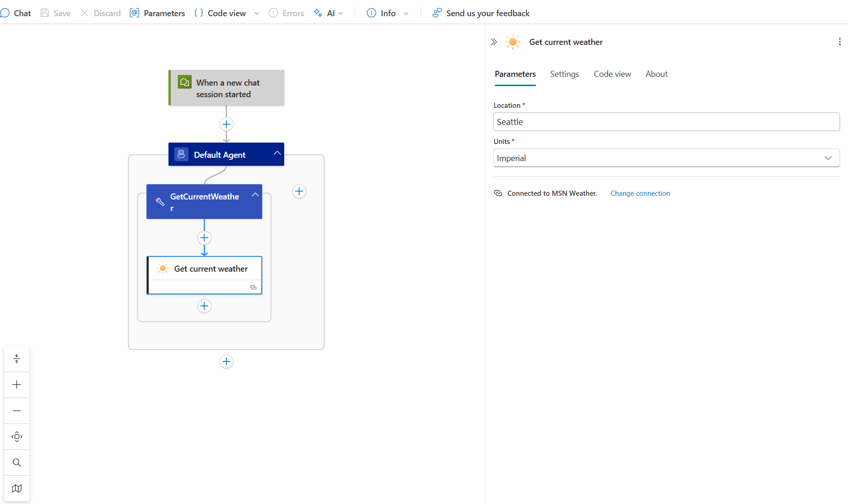Collapse the side panel with double chevron
Image resolution: width=848 pixels, height=504 pixels.
click(494, 42)
